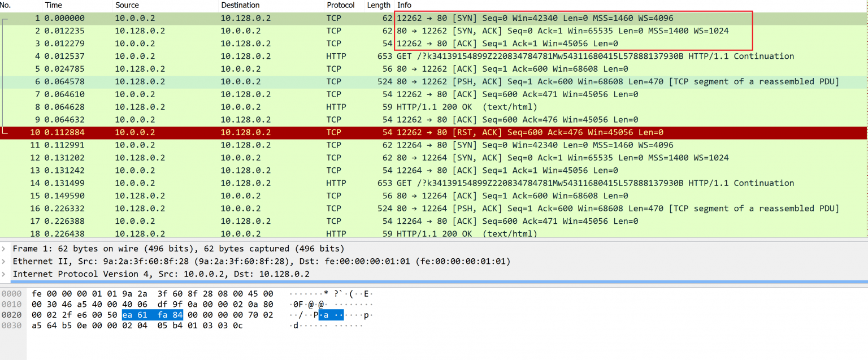Select the first SYN packet row
The height and width of the screenshot is (360, 868).
coord(226,18)
